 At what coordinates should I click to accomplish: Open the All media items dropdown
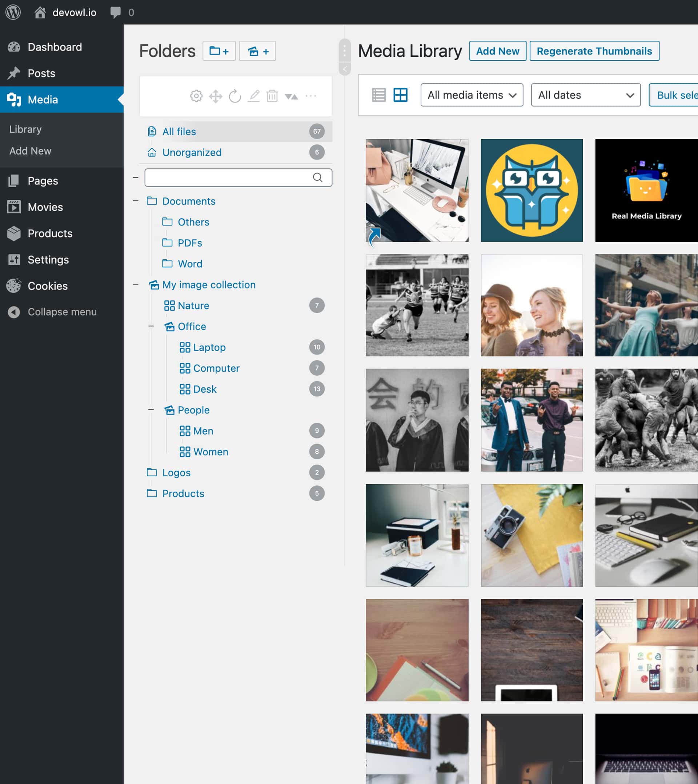pyautogui.click(x=472, y=95)
